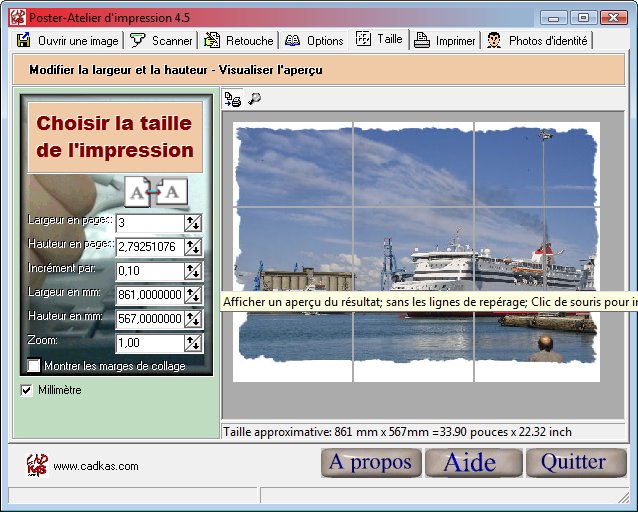Click the magnifier zoom icon above preview
Screen dimensions: 638x512
pos(254,99)
